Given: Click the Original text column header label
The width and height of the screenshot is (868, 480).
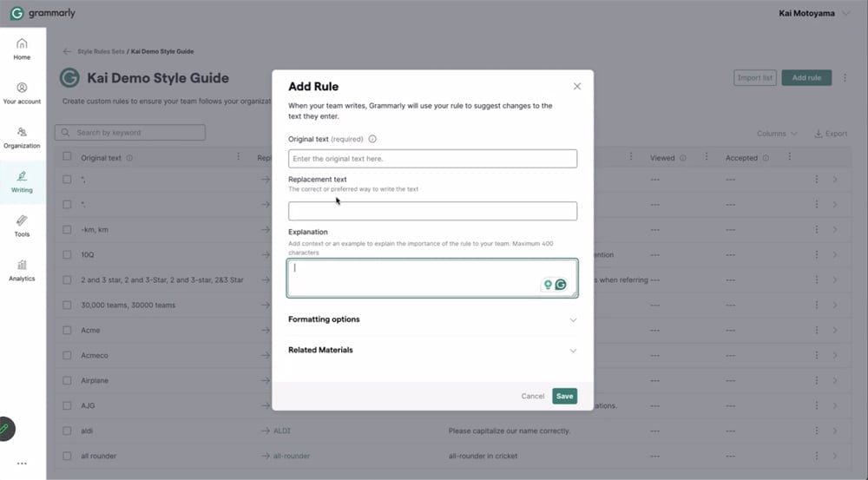Looking at the screenshot, I should (101, 158).
